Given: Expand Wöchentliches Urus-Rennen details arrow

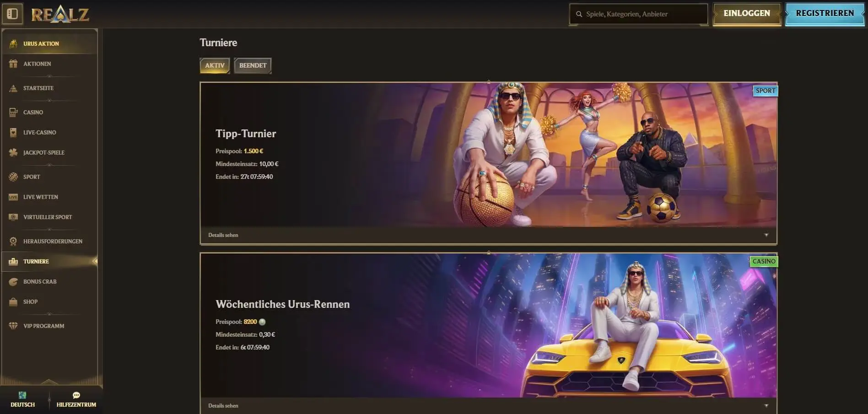Looking at the screenshot, I should pyautogui.click(x=766, y=406).
